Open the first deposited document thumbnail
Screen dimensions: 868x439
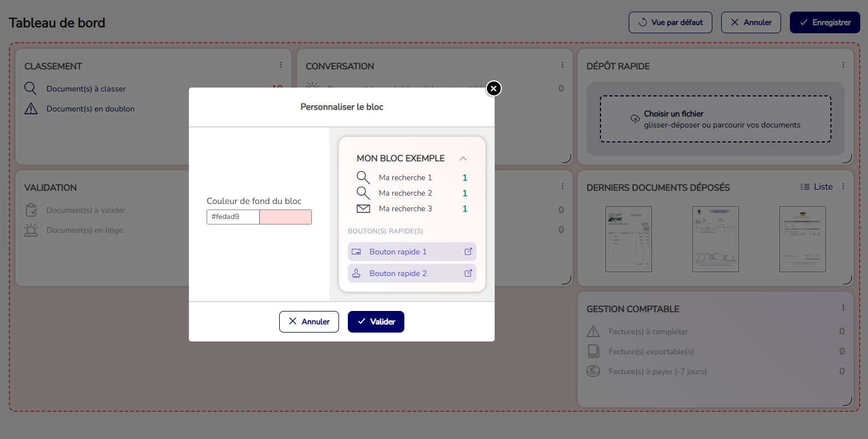[x=628, y=239]
